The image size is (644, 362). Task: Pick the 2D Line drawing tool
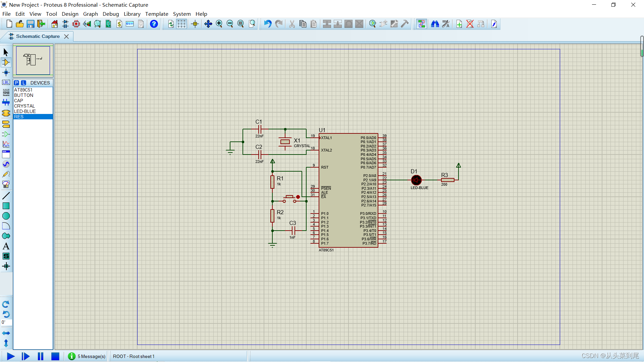pyautogui.click(x=6, y=196)
